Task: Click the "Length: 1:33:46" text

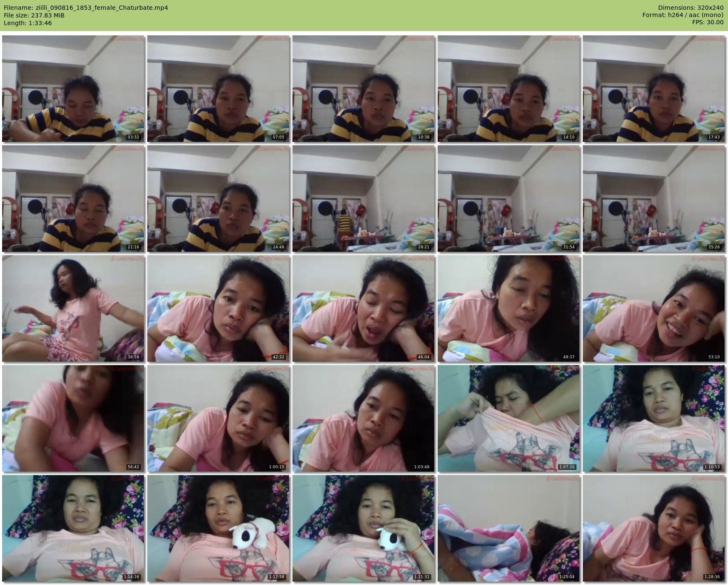Action: [x=28, y=23]
